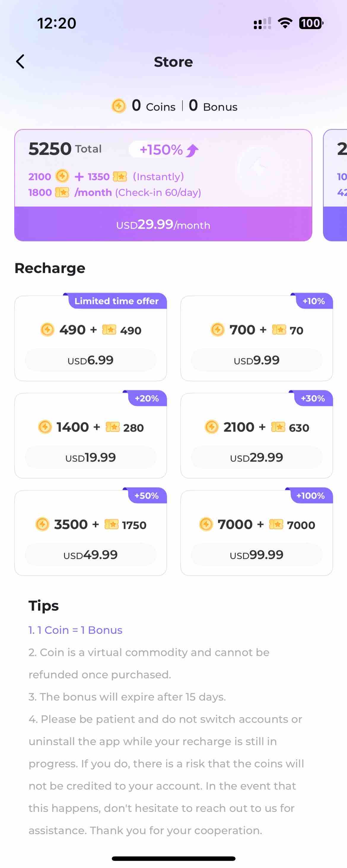Tap bonus ticket icon next to 1350
This screenshot has width=347, height=868.
[120, 176]
